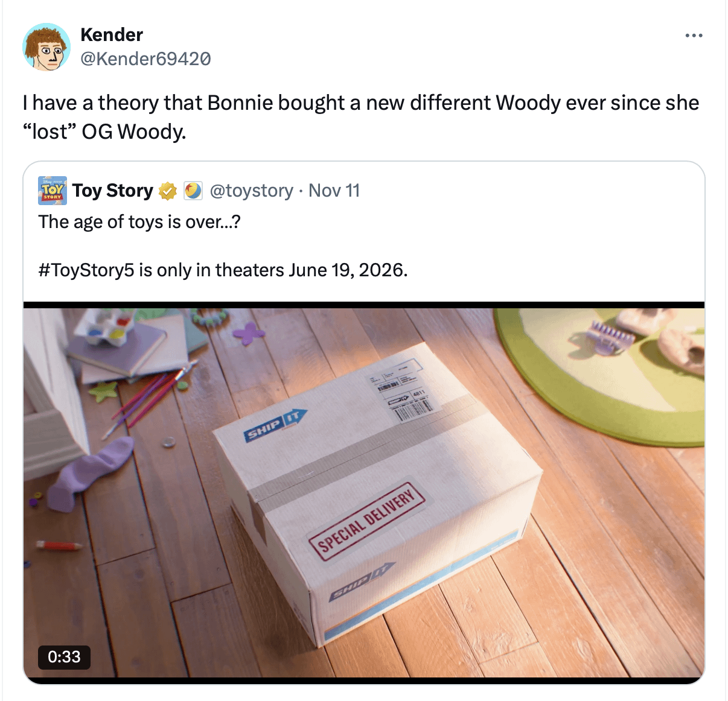Open the tweet's more options ellipsis menu

[694, 36]
